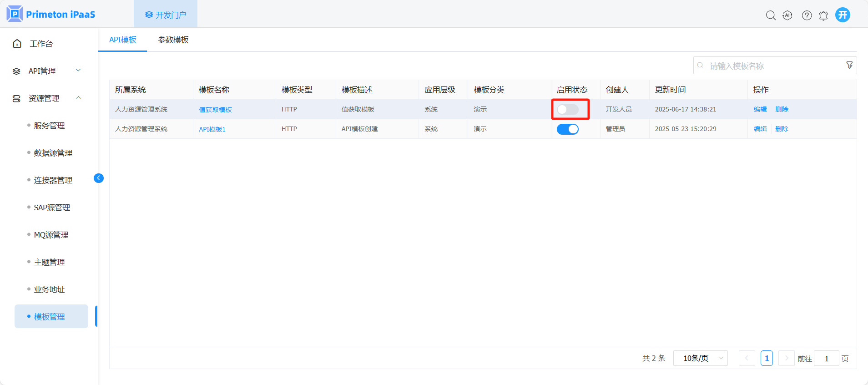Image resolution: width=868 pixels, height=385 pixels.
Task: Open the 10条/页 page size dropdown
Action: coord(701,359)
